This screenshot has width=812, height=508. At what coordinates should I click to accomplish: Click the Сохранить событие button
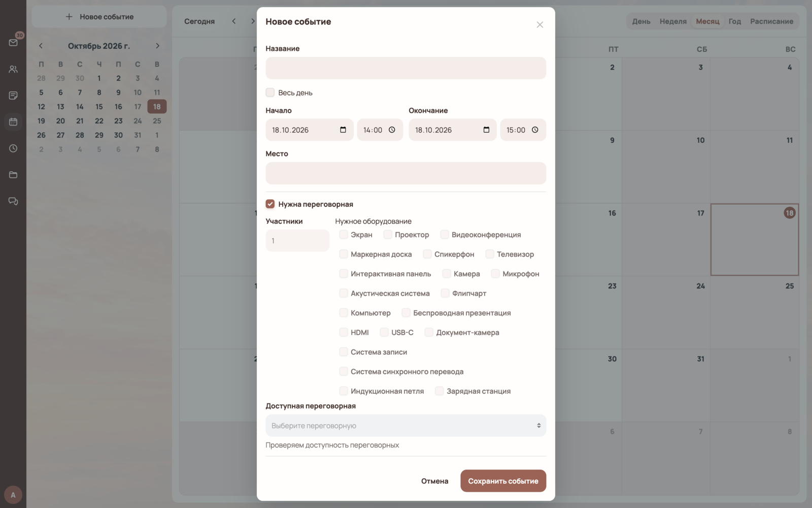tap(503, 481)
